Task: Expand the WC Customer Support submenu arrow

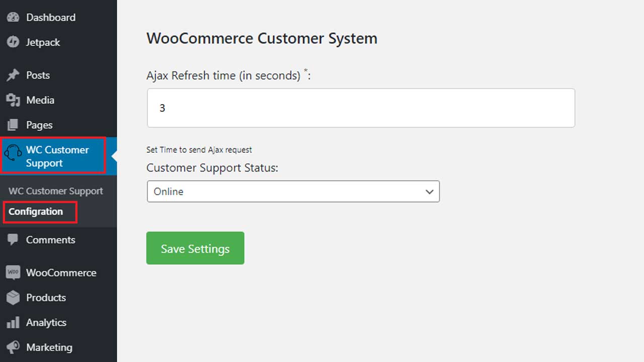Action: (115, 156)
